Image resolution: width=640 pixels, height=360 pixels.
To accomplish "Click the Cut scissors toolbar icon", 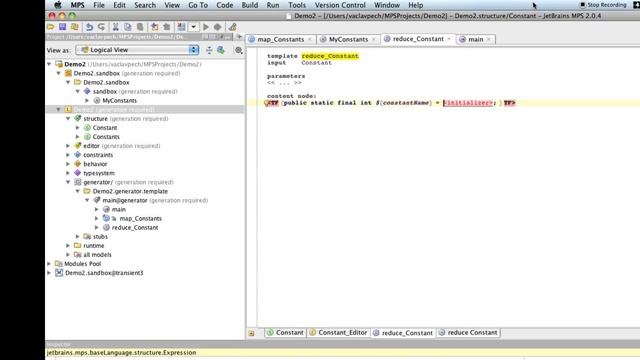I will (x=116, y=27).
